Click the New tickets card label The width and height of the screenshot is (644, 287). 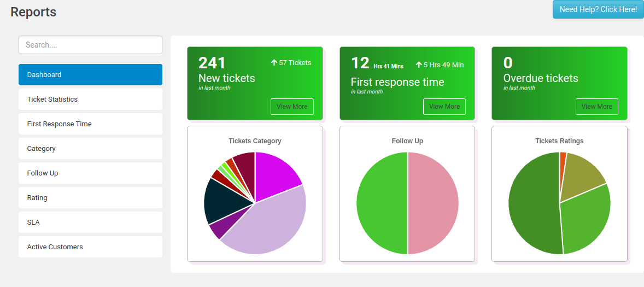(x=227, y=78)
